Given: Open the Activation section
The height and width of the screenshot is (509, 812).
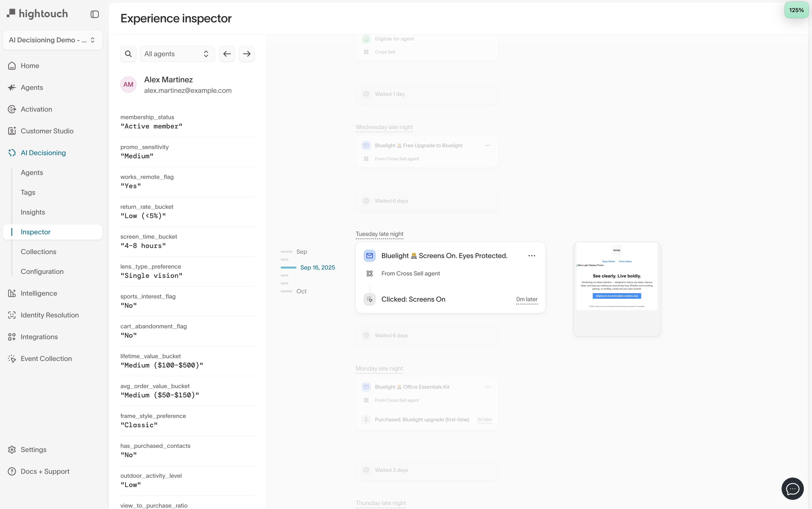Looking at the screenshot, I should 36,109.
